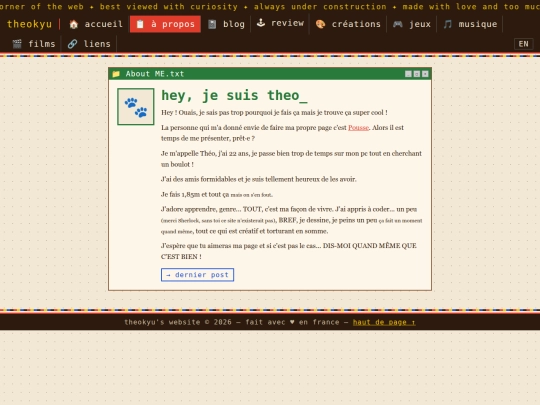This screenshot has width=540, height=405.
Task: Click the dernier post button
Action: click(197, 275)
